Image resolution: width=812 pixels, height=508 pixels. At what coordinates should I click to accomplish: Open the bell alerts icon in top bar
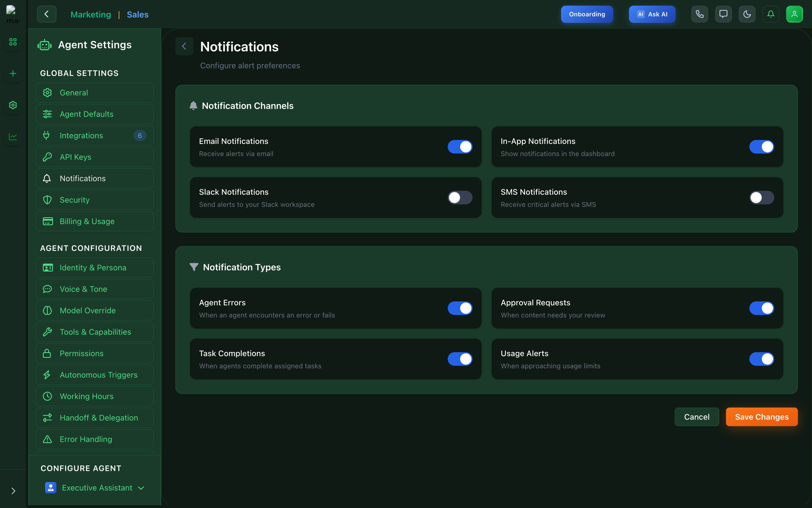[x=771, y=14]
